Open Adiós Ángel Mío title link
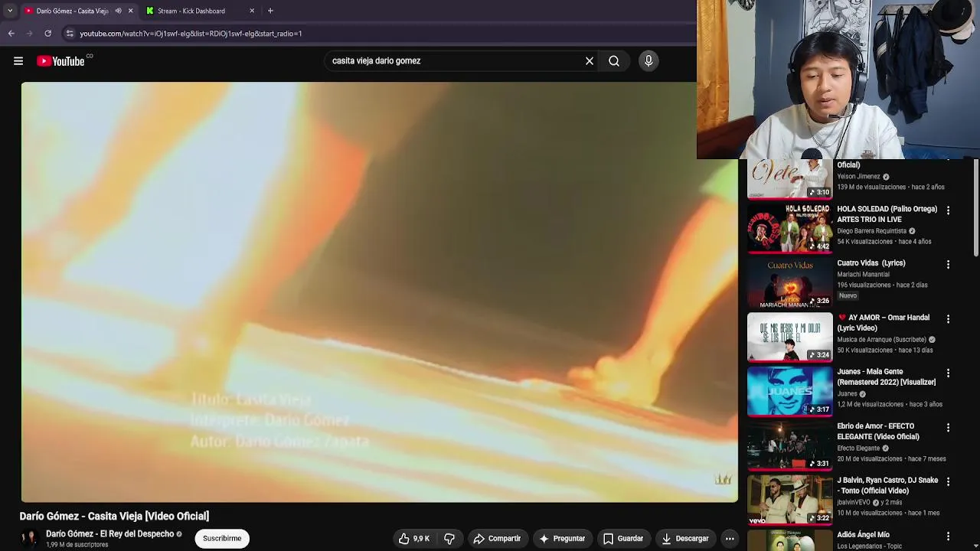The height and width of the screenshot is (551, 980). [x=863, y=535]
